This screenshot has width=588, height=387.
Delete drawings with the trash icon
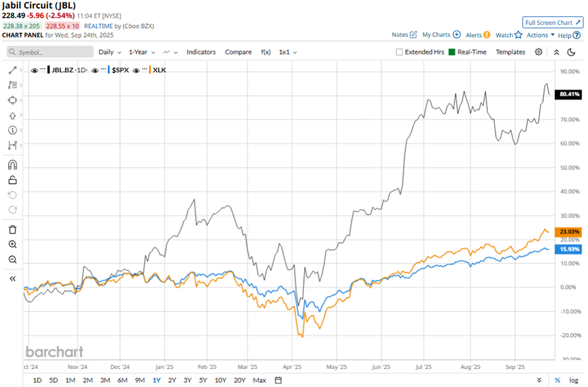pyautogui.click(x=13, y=229)
